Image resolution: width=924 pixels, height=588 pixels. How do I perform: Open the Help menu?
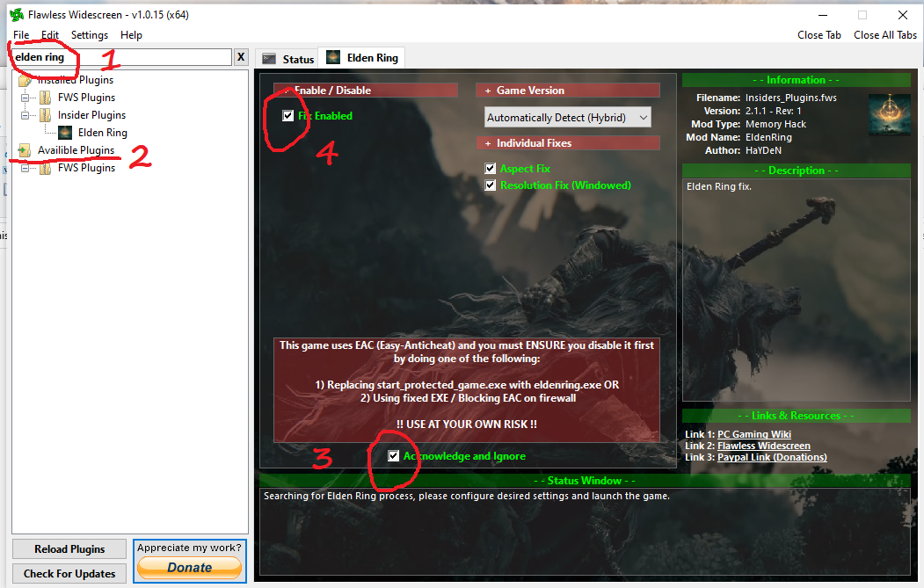click(x=131, y=35)
